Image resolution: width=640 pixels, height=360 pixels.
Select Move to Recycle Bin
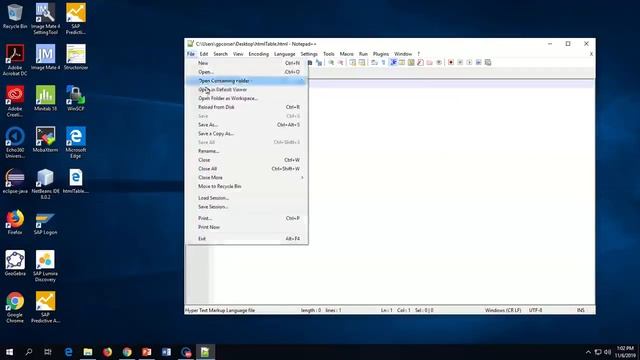(x=247, y=186)
